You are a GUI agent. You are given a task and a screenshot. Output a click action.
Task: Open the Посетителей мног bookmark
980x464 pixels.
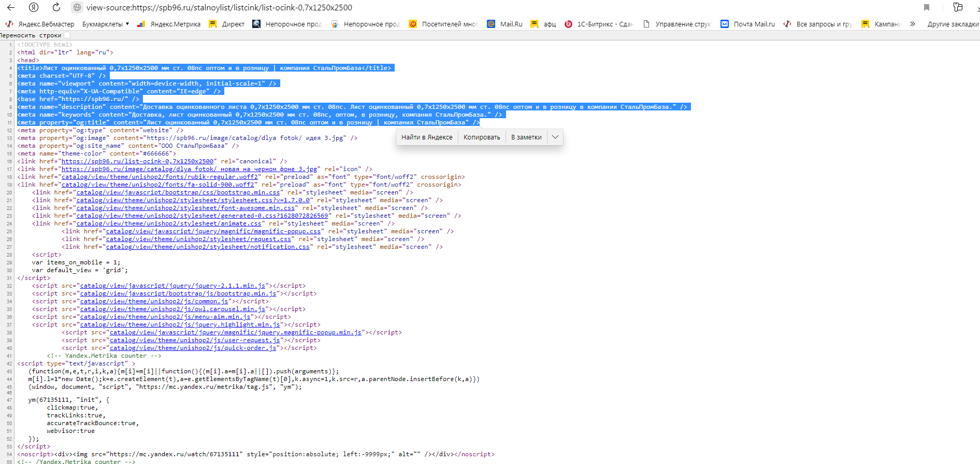(x=443, y=24)
